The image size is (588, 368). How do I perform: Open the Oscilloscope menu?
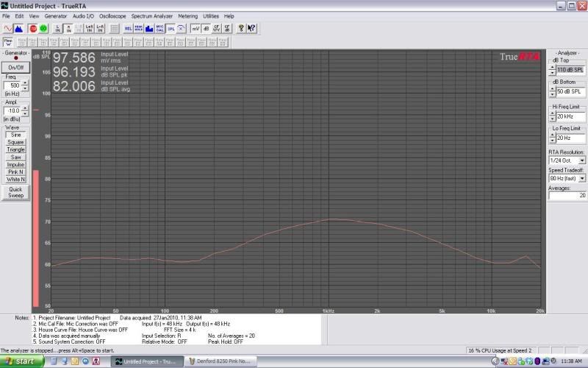pyautogui.click(x=112, y=16)
